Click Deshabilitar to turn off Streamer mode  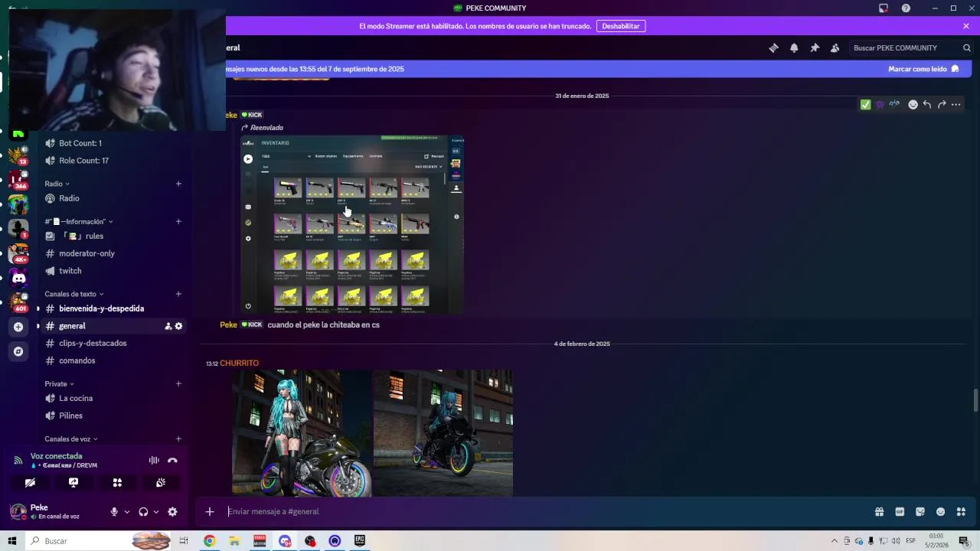pos(621,26)
